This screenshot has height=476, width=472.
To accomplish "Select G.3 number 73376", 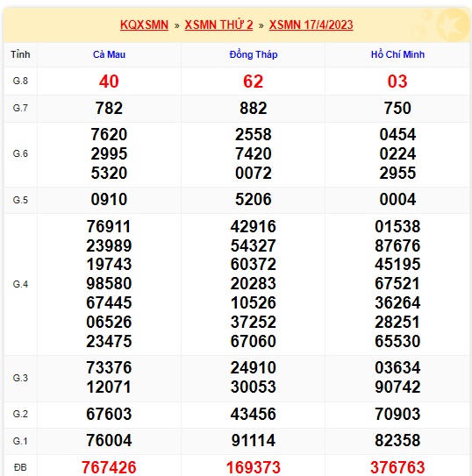I will (109, 367).
